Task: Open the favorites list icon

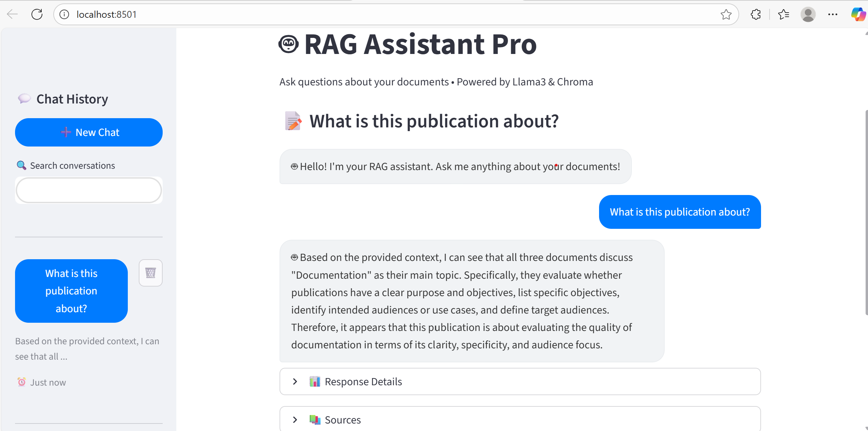Action: (783, 14)
